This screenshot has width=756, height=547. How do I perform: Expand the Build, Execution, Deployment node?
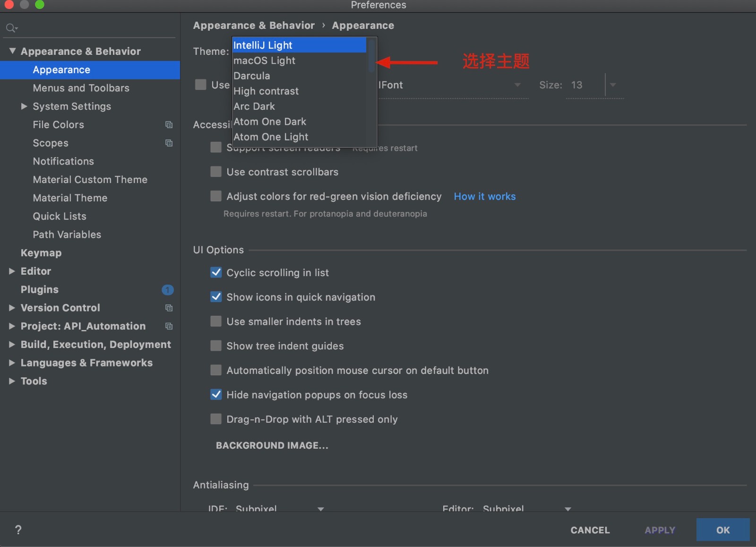[x=12, y=345]
